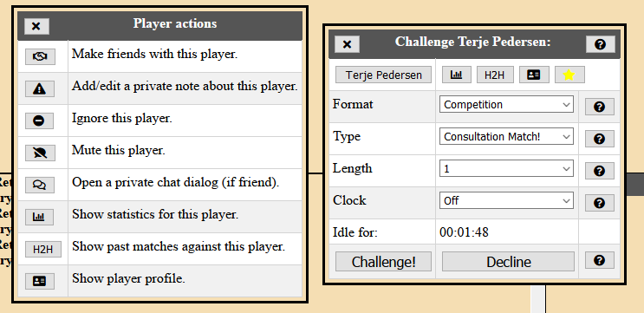The width and height of the screenshot is (644, 313).
Task: Click H2H button in Player actions list
Action: (43, 249)
